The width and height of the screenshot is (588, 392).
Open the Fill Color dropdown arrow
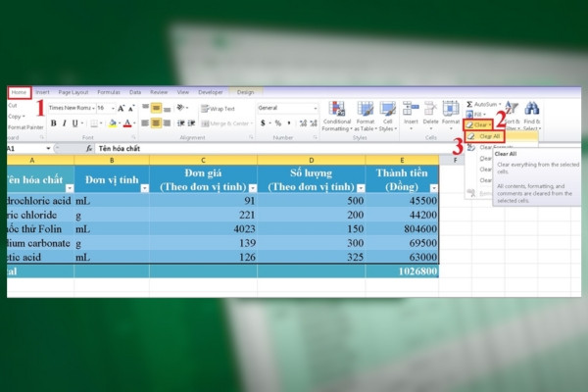click(x=120, y=123)
